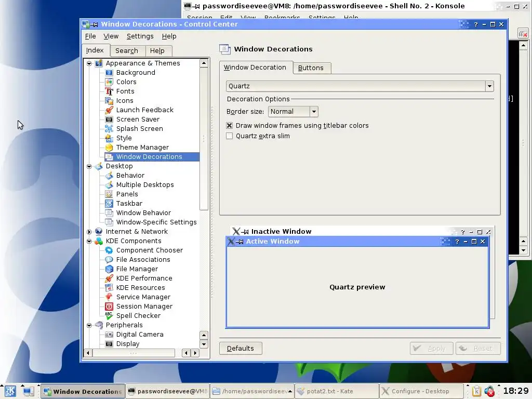Image resolution: width=532 pixels, height=399 pixels.
Task: Select Window-Specific Settings tree item
Action: pyautogui.click(x=156, y=222)
